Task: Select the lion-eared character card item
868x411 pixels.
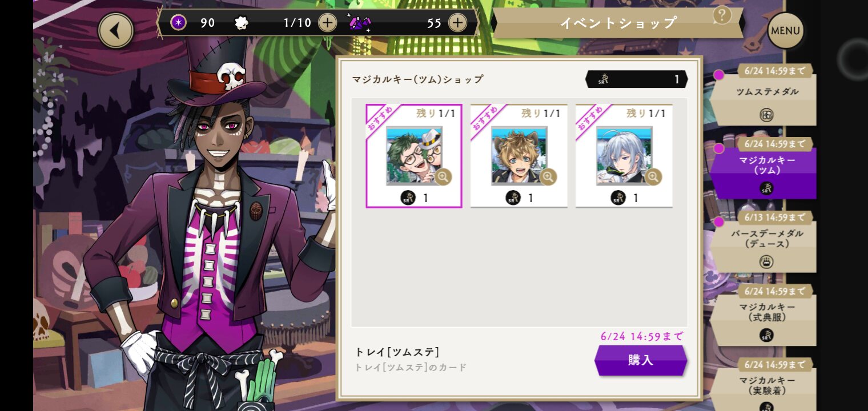Action: click(x=519, y=156)
